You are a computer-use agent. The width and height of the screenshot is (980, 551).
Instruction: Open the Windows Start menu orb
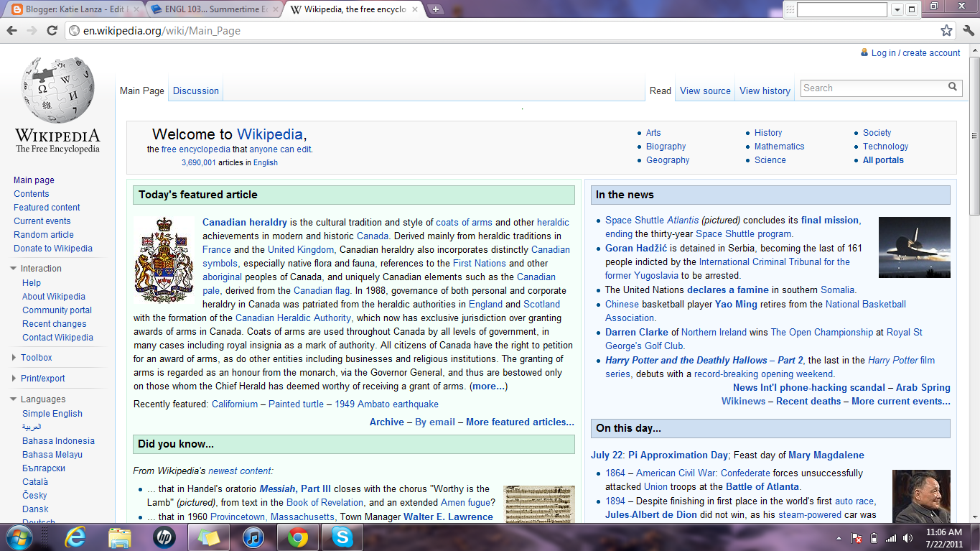click(18, 537)
